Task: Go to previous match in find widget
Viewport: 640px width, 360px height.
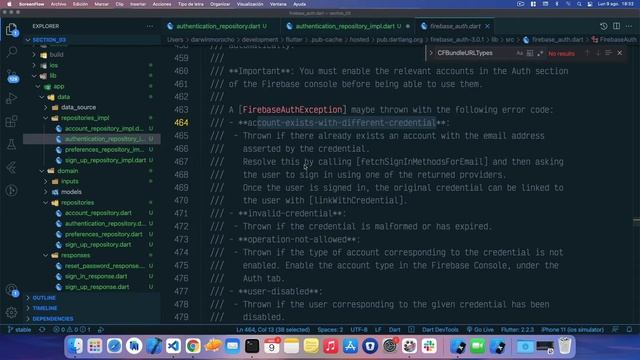Action: [x=587, y=53]
